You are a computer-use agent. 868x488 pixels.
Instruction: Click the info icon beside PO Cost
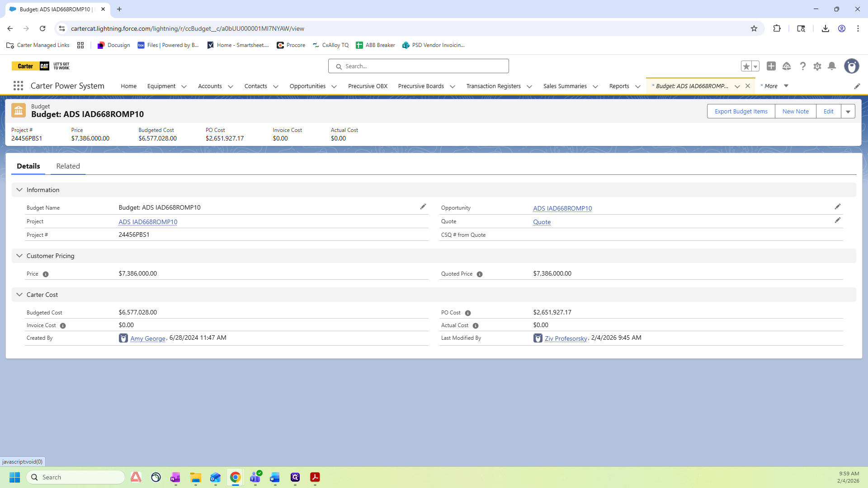(468, 313)
